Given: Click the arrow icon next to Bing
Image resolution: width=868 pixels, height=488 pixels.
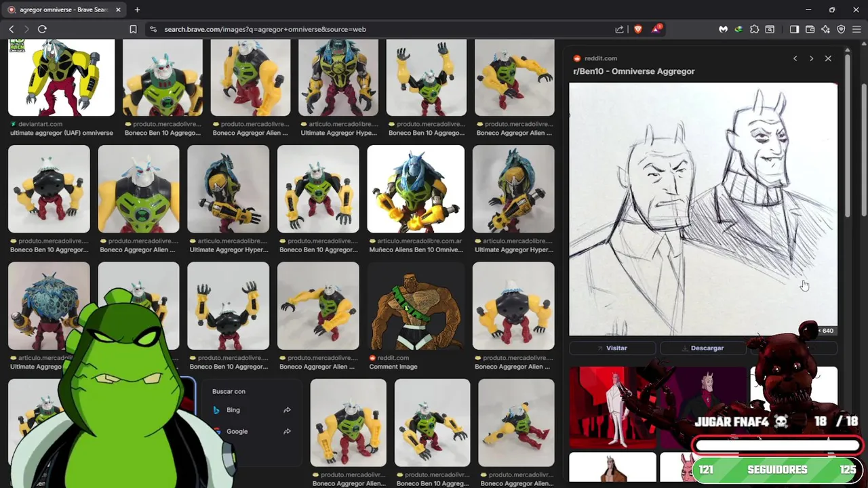Looking at the screenshot, I should click(x=287, y=410).
